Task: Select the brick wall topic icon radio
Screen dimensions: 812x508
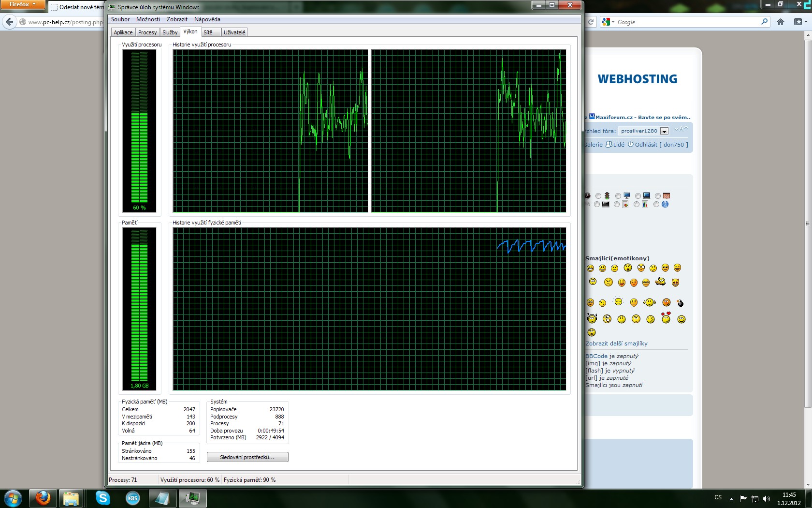Action: click(658, 196)
